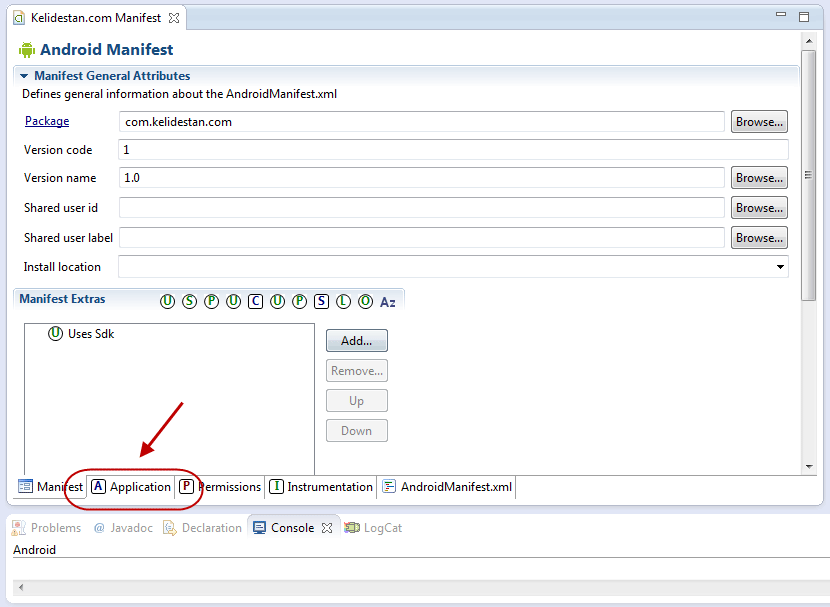Screen dimensions: 830x607
Task: Click the Add... button
Action: coord(357,341)
